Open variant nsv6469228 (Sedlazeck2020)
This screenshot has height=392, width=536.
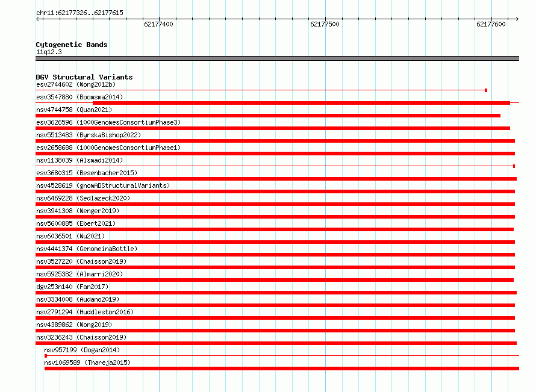tap(83, 198)
